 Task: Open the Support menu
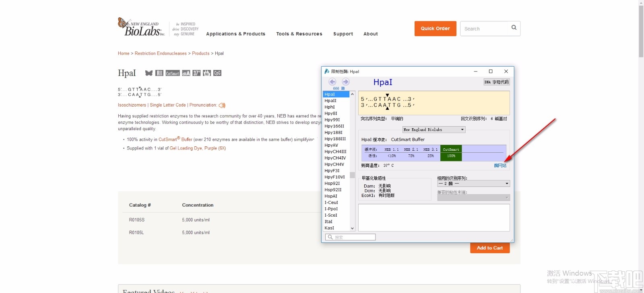[x=343, y=34]
